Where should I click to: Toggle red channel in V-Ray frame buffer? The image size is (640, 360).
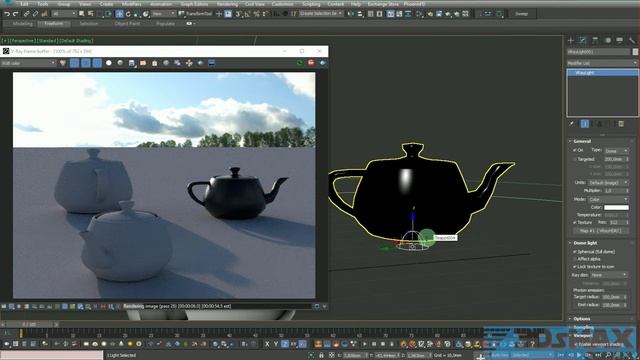[x=74, y=63]
